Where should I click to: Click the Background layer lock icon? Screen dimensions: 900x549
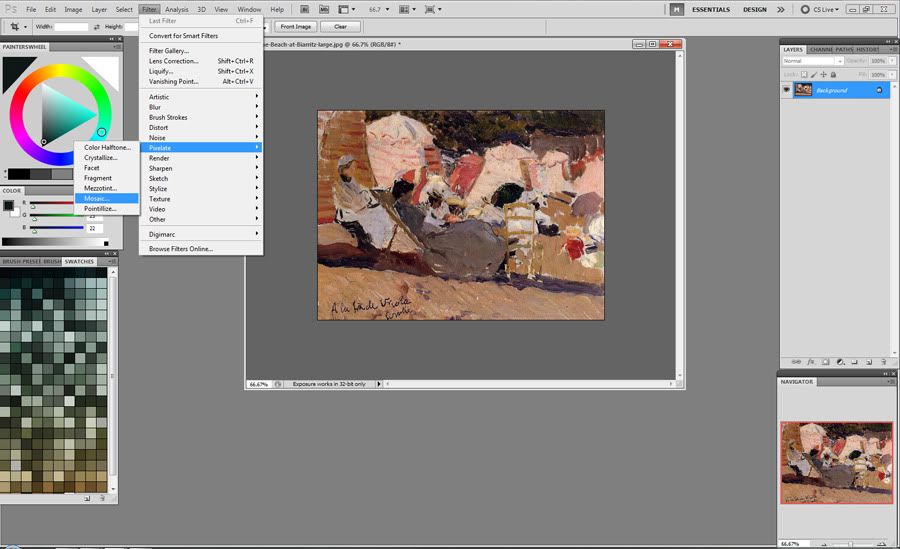(879, 90)
